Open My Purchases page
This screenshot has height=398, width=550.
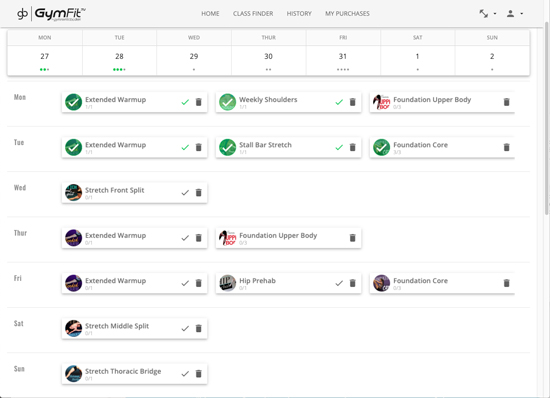[347, 14]
